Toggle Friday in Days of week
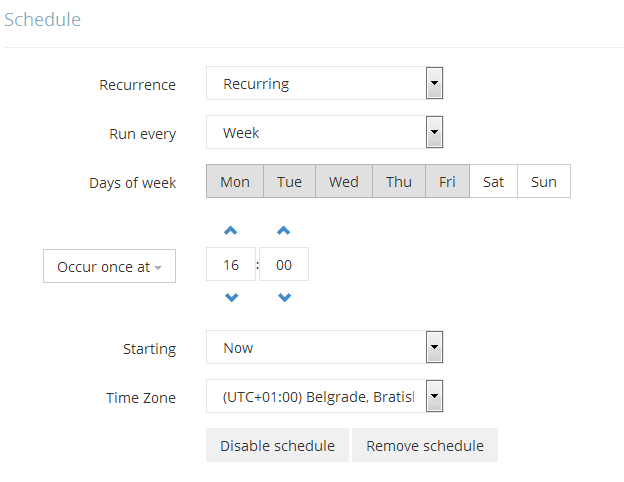 point(447,182)
